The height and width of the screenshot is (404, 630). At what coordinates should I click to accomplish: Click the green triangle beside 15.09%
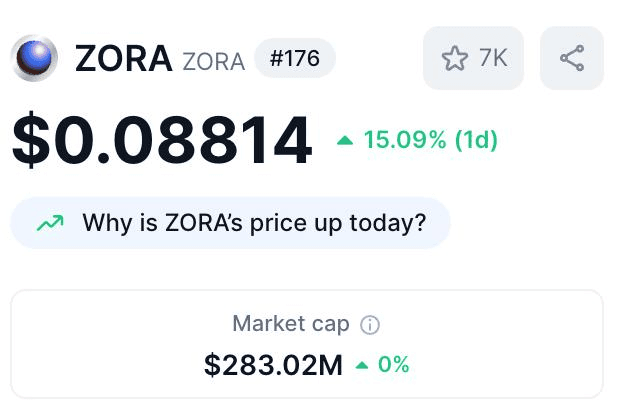[x=345, y=141]
